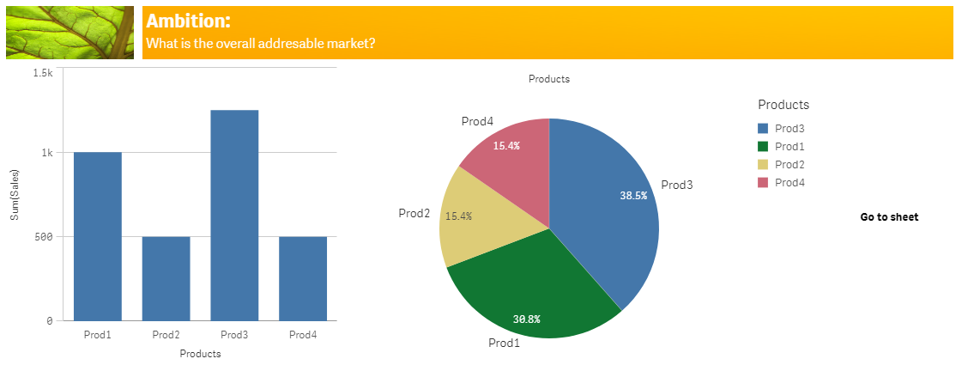Click the Products legend title
This screenshot has height=371, width=980.
coord(783,105)
